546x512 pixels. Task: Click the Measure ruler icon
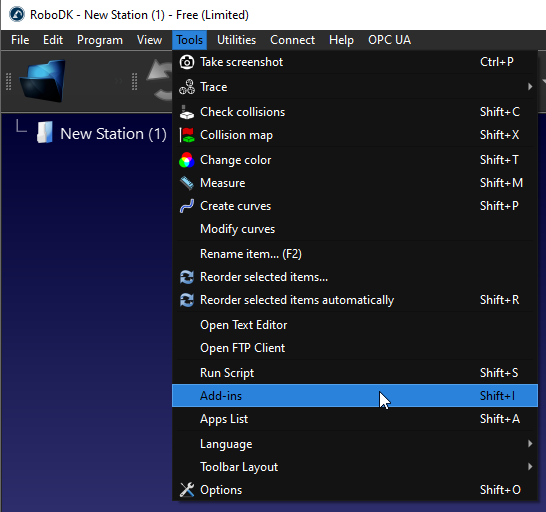click(x=187, y=183)
